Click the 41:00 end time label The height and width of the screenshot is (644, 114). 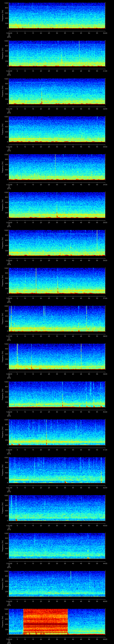[x=105, y=450]
